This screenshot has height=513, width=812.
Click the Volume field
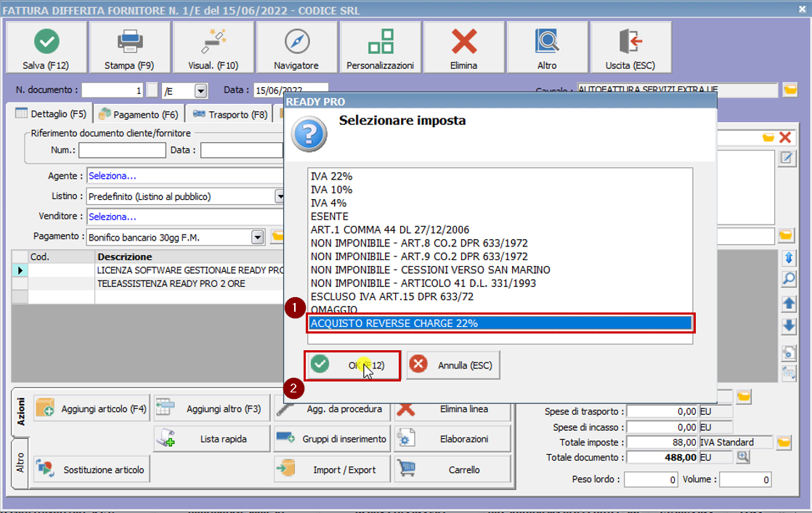(x=745, y=480)
